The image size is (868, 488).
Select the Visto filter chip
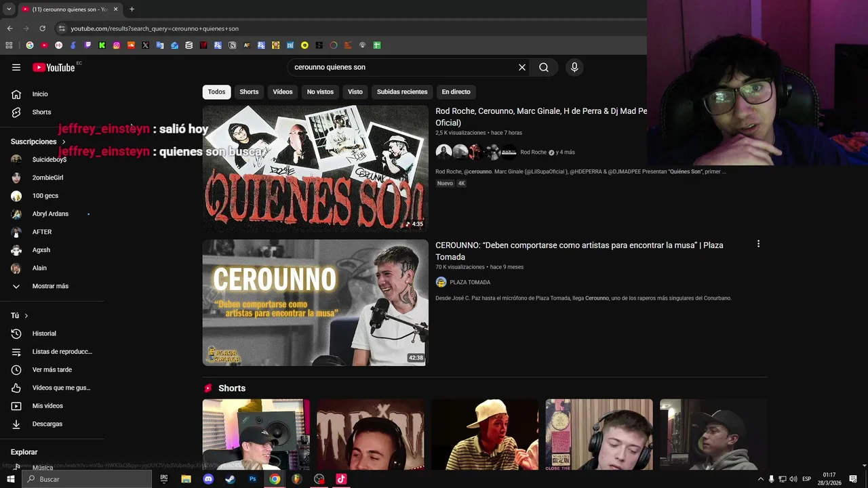pyautogui.click(x=355, y=91)
